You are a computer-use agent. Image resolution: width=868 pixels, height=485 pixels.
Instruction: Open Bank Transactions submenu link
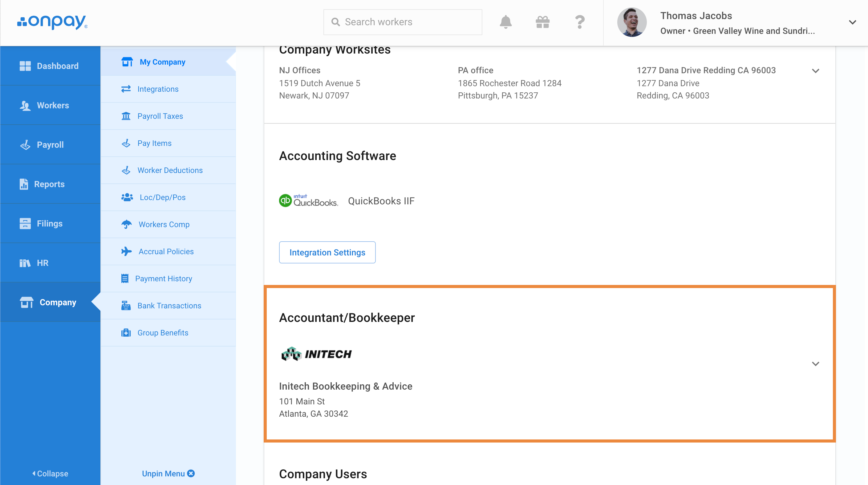point(168,306)
